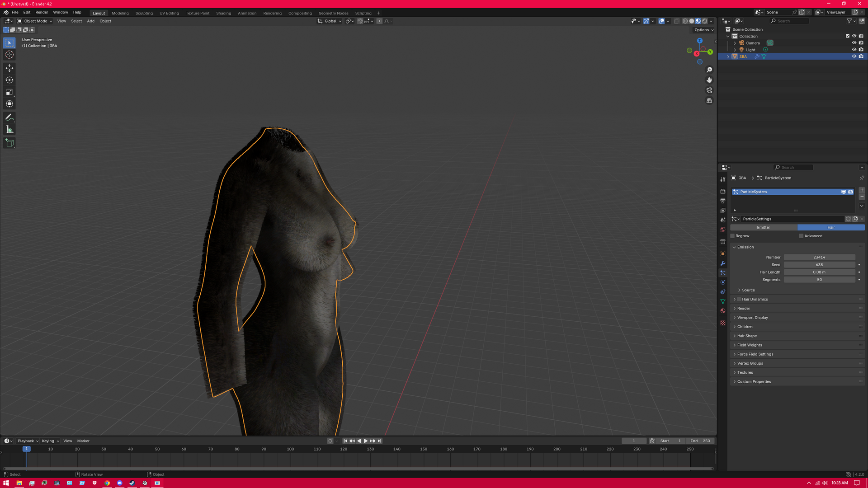Open the File menu

coord(15,12)
